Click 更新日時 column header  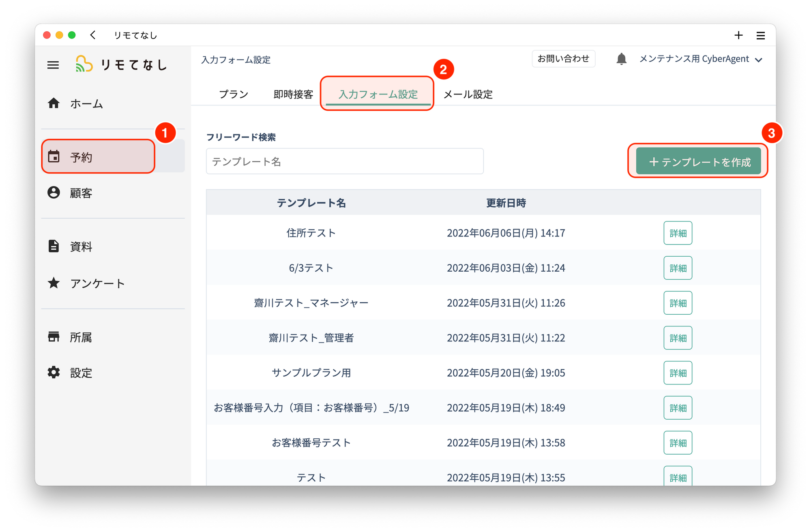506,203
